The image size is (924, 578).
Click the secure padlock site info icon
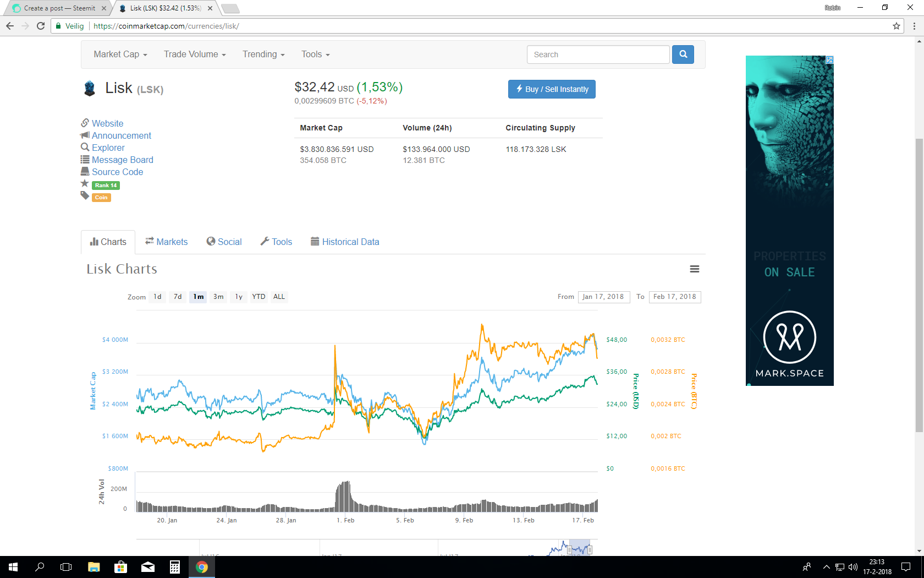[58, 26]
